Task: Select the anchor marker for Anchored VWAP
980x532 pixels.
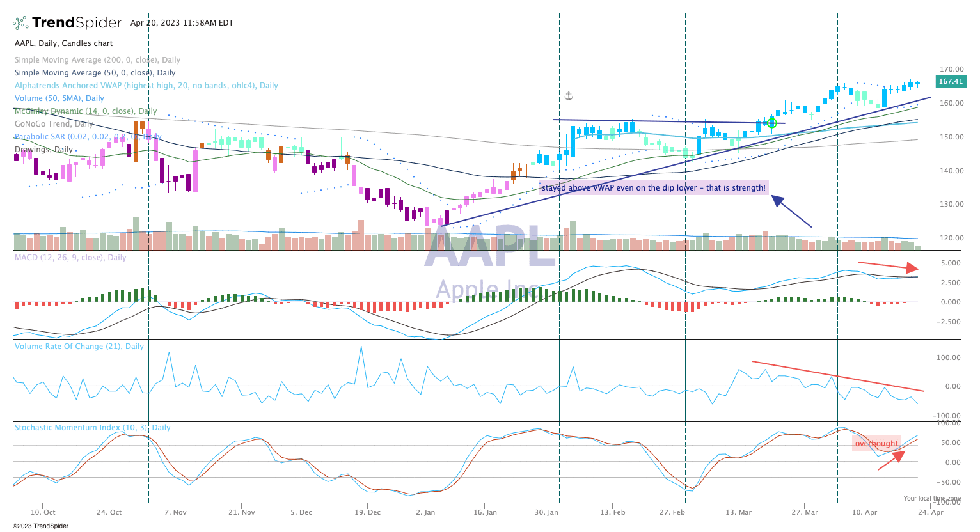Action: tap(569, 96)
